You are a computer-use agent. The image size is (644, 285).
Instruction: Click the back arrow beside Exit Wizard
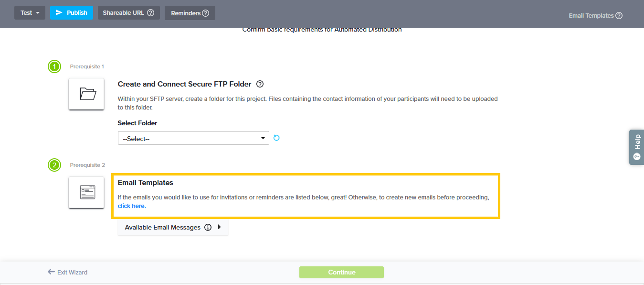(x=51, y=272)
